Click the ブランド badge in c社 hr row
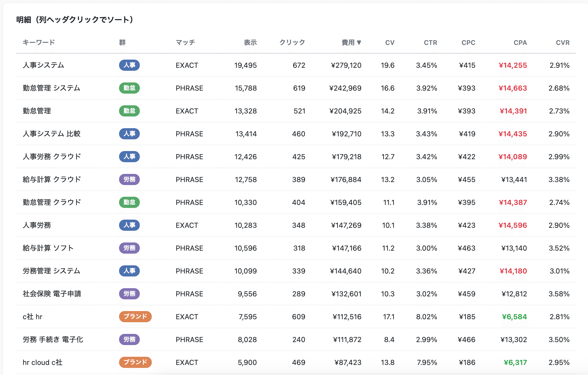 click(x=135, y=317)
